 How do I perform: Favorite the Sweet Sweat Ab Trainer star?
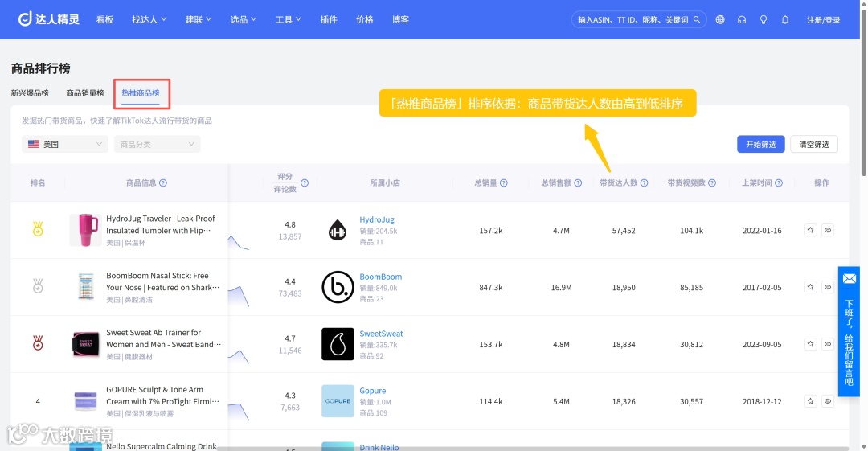(x=810, y=344)
